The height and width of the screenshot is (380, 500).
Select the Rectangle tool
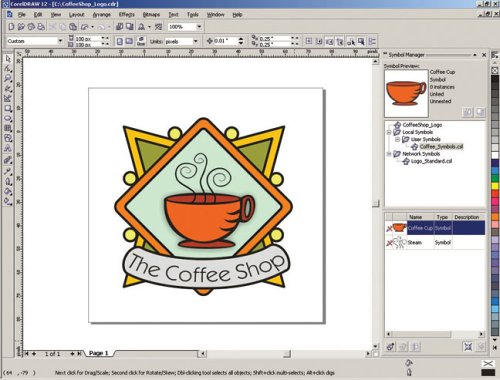(8, 109)
